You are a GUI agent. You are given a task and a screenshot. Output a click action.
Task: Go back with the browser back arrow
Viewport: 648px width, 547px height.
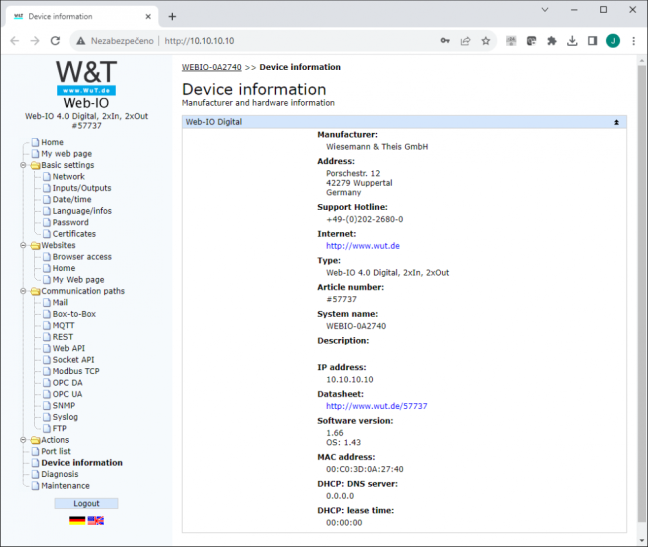tap(14, 40)
